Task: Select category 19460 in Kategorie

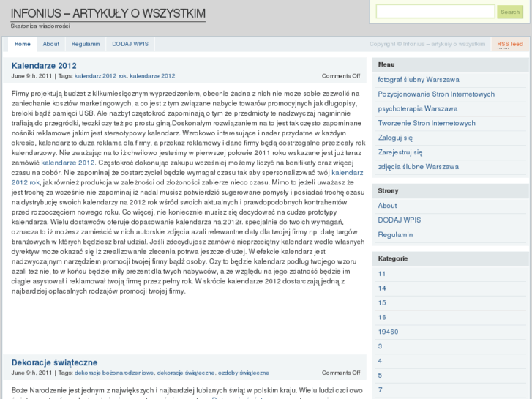Action: [388, 332]
